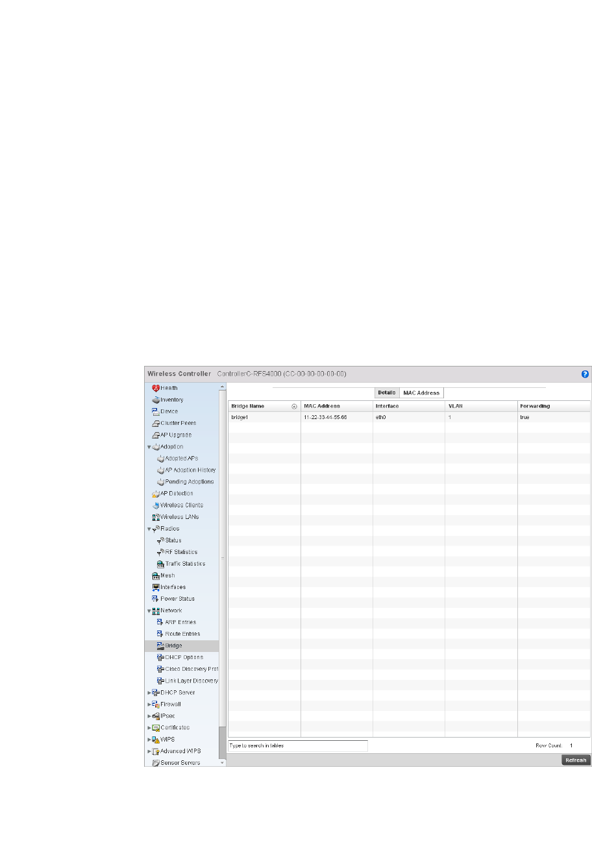
Task: Select the Bridge icon in sidebar
Action: 160,645
